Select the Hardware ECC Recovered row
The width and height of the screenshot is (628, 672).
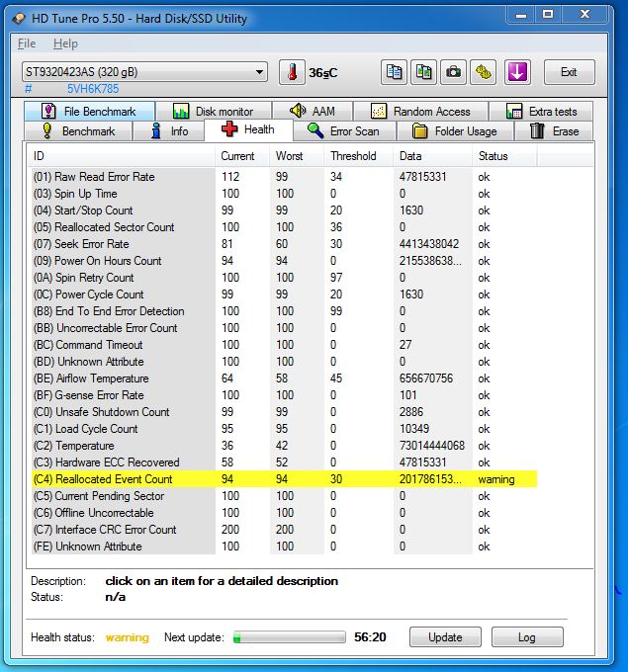(283, 462)
